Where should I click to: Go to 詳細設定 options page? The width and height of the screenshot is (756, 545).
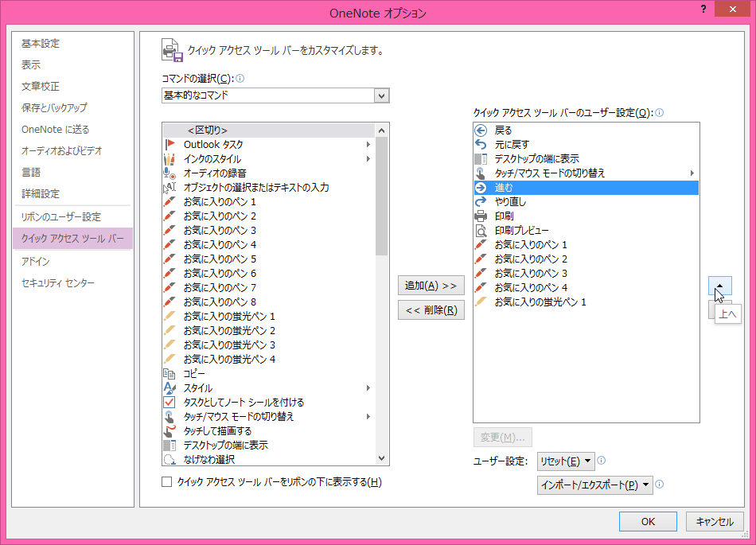tap(41, 193)
